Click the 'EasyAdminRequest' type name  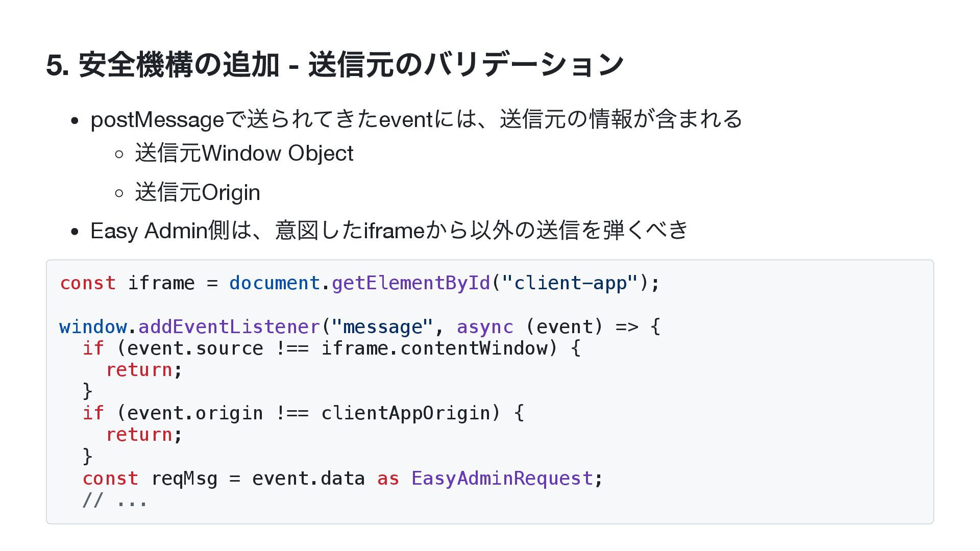click(502, 479)
